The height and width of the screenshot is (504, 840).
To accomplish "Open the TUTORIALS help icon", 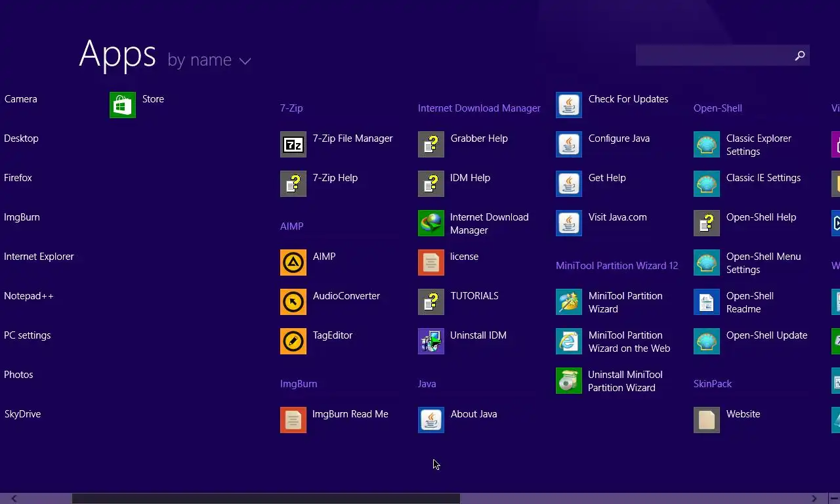I will [x=431, y=302].
